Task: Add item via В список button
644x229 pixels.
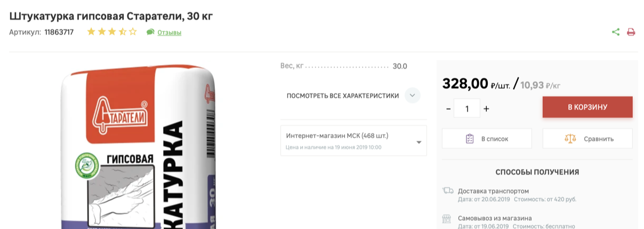Action: click(487, 139)
